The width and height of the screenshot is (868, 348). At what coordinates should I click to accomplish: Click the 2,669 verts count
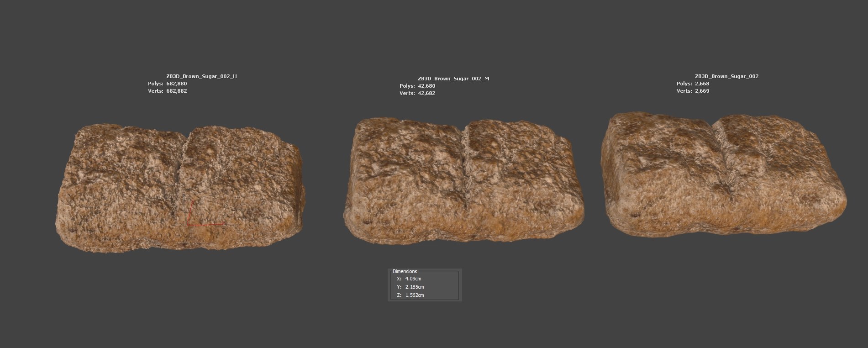[x=701, y=91]
